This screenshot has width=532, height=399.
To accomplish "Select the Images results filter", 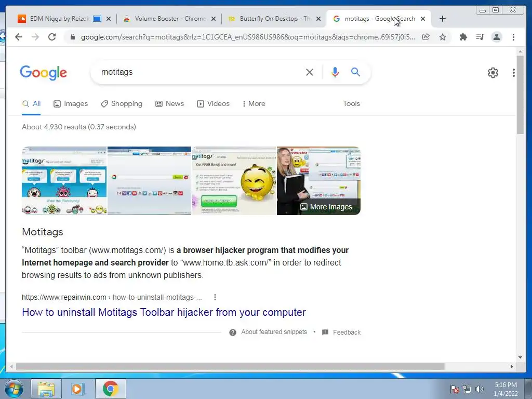I will (x=71, y=104).
